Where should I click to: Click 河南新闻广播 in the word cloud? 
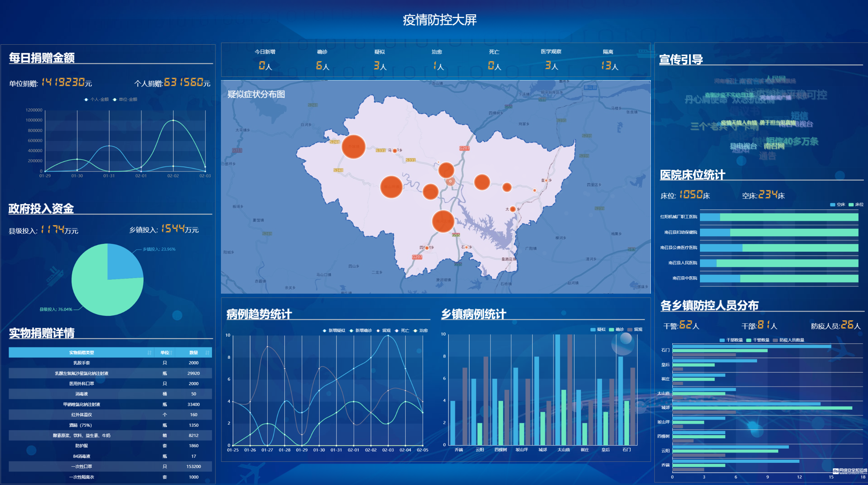click(x=776, y=98)
